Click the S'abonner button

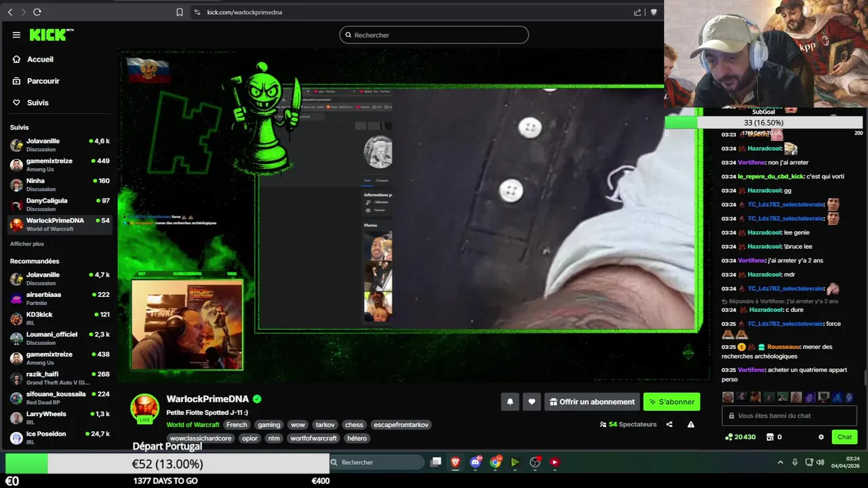(671, 402)
